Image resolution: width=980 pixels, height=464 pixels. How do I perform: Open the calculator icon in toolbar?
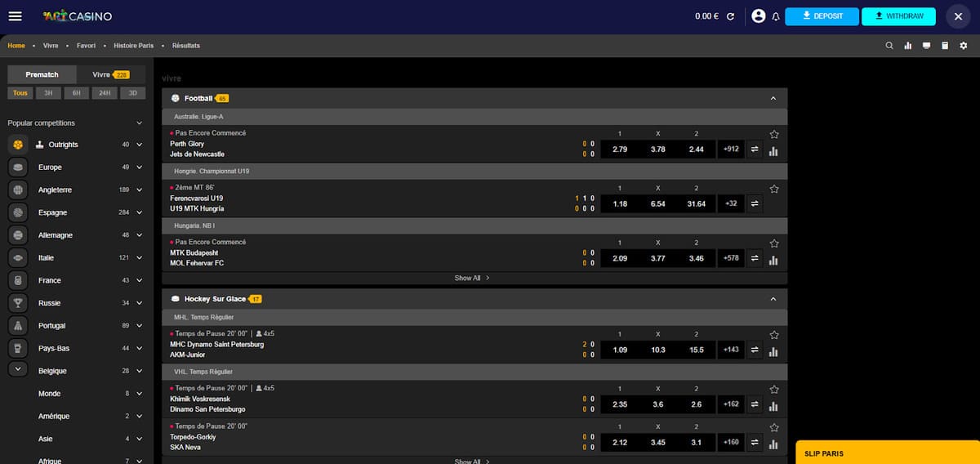[x=945, y=46]
